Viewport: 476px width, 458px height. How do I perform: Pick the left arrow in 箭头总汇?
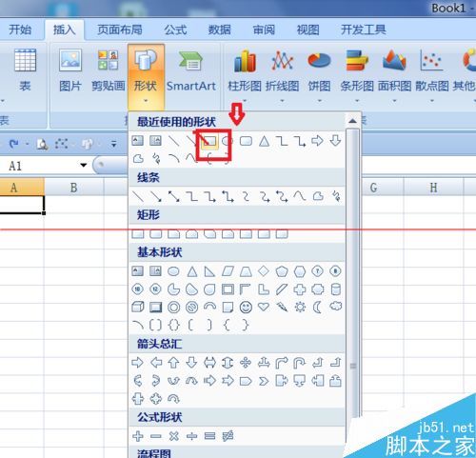pos(156,362)
